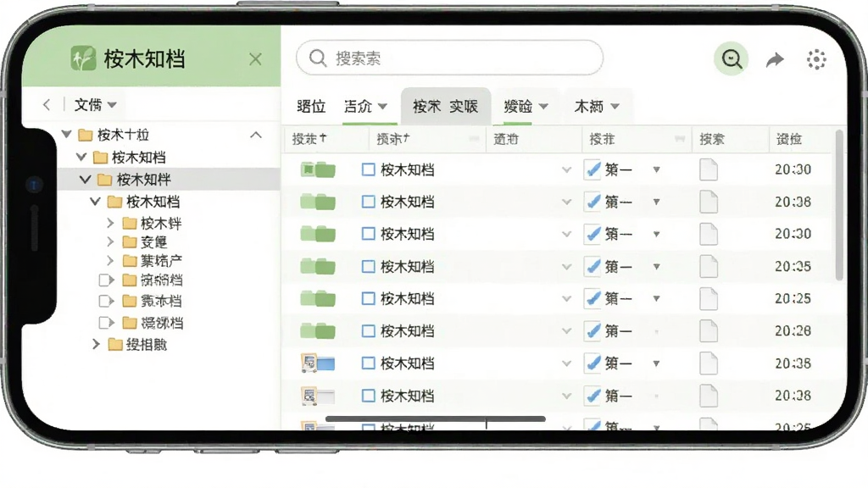
Task: Click the share arrow icon
Action: tap(775, 59)
